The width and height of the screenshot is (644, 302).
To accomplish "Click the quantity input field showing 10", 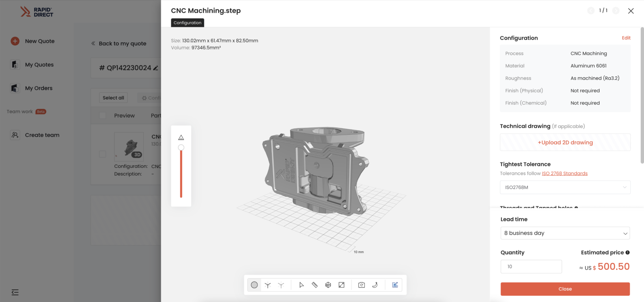I will (x=531, y=266).
